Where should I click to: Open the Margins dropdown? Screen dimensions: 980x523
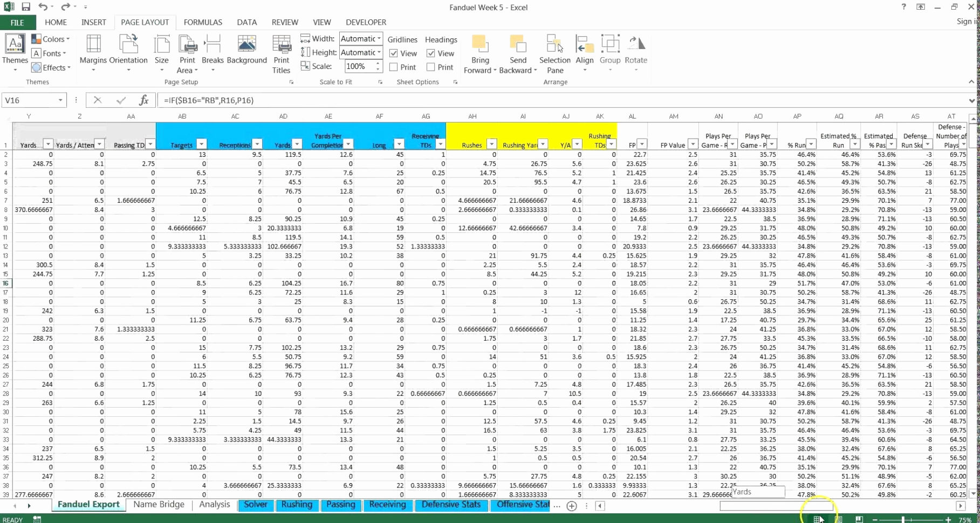pyautogui.click(x=93, y=52)
